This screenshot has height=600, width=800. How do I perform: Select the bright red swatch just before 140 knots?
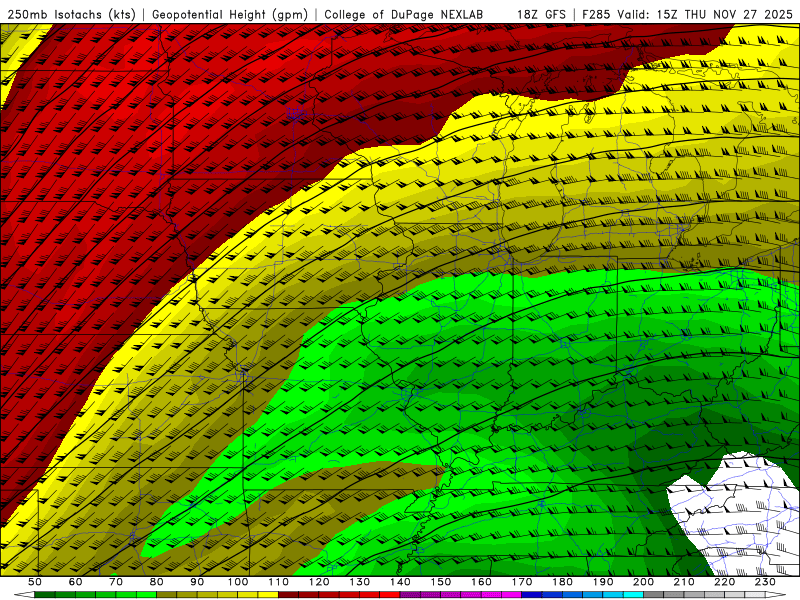390,595
